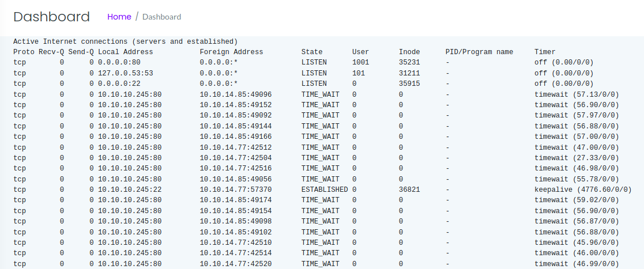Click the Local Address column header

pos(125,52)
